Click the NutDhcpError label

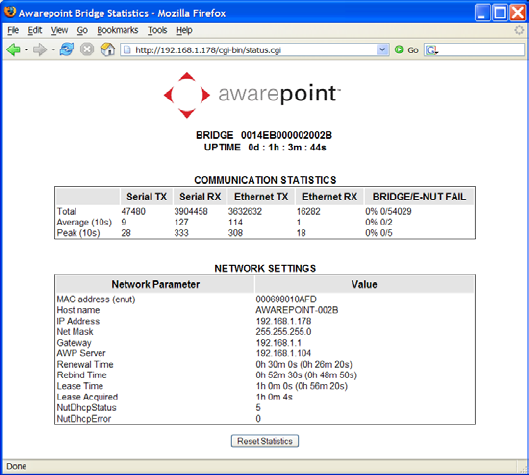[x=84, y=419]
